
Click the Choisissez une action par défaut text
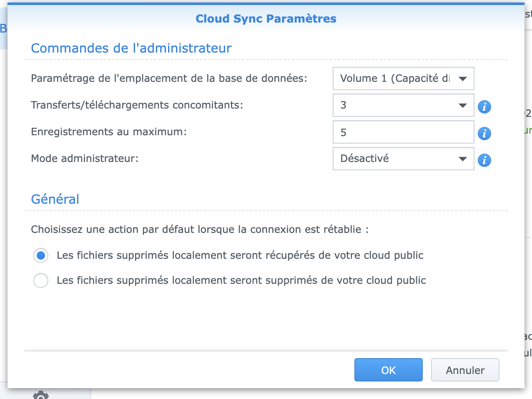click(200, 230)
